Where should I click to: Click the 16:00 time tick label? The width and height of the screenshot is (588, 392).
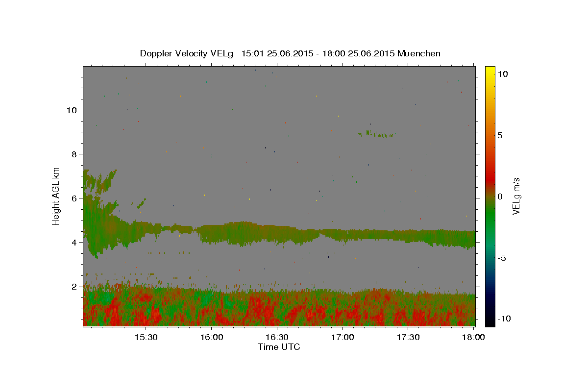[212, 337]
